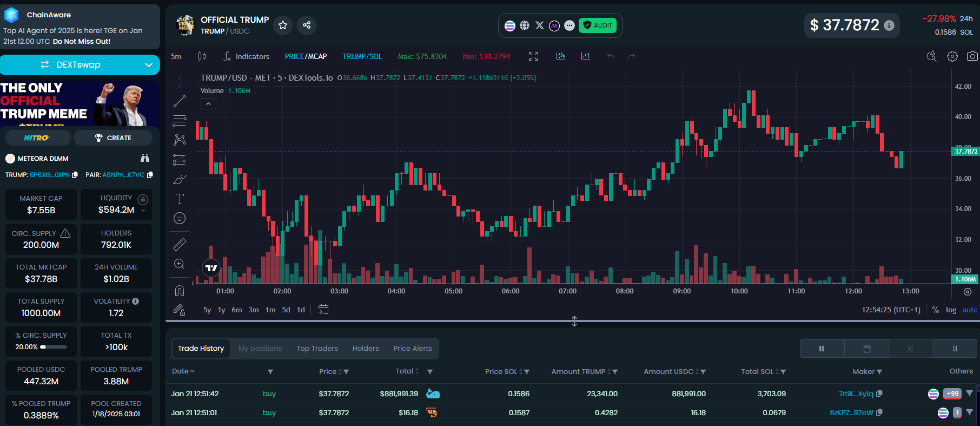The image size is (980, 426).
Task: Switch to Trade History tab
Action: [201, 349]
